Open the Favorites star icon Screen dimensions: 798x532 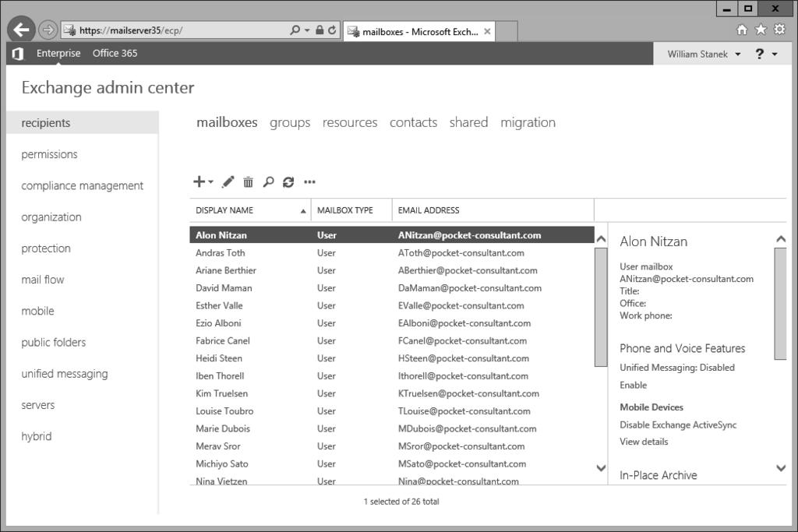(x=761, y=30)
